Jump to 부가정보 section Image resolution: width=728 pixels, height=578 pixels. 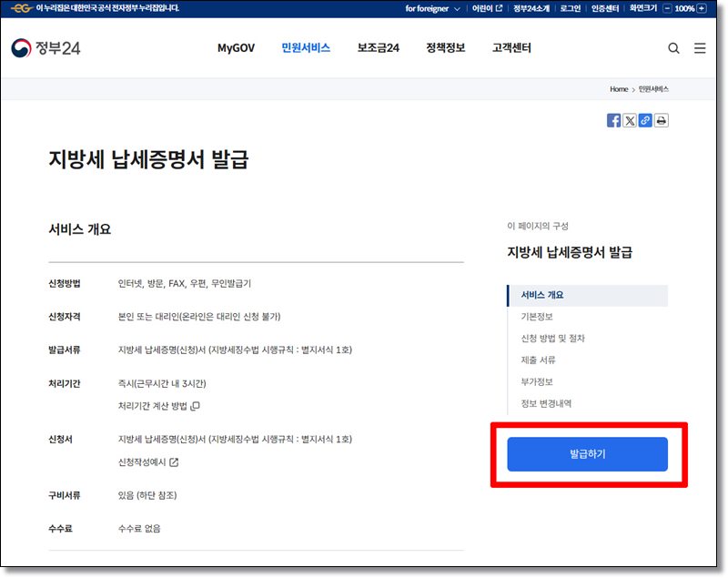(x=536, y=381)
